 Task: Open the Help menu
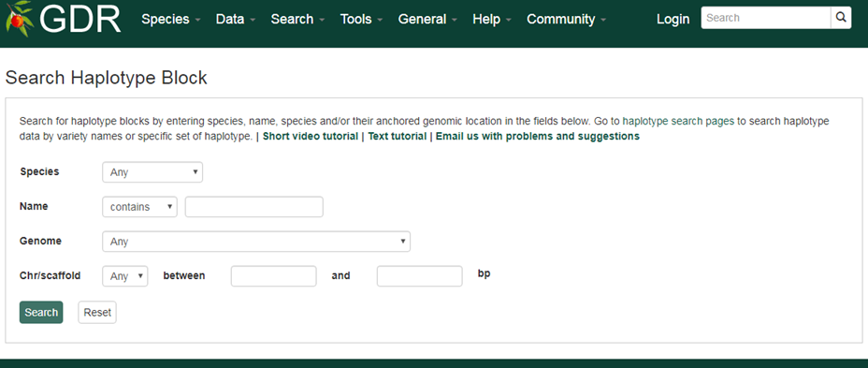tap(492, 19)
